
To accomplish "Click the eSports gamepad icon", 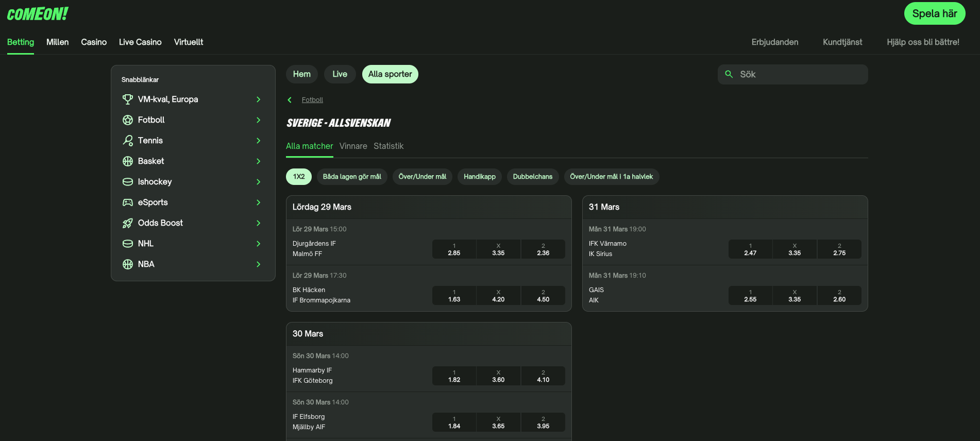I will tap(128, 202).
